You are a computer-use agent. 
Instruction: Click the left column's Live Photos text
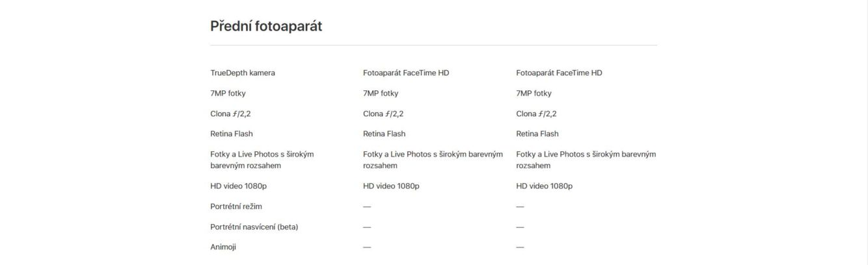coord(262,160)
